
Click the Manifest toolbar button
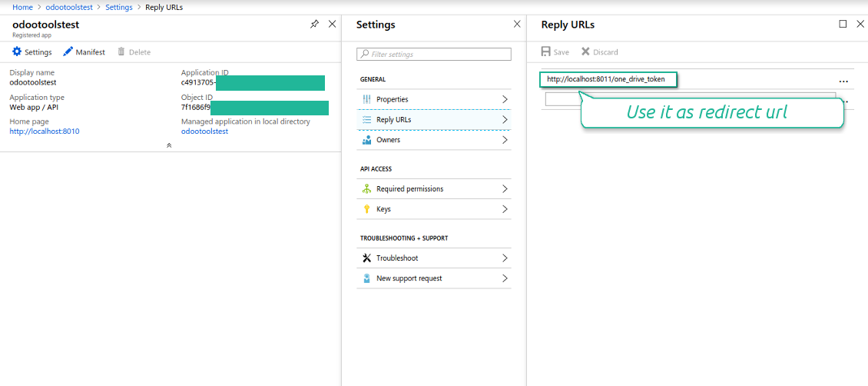click(x=84, y=52)
